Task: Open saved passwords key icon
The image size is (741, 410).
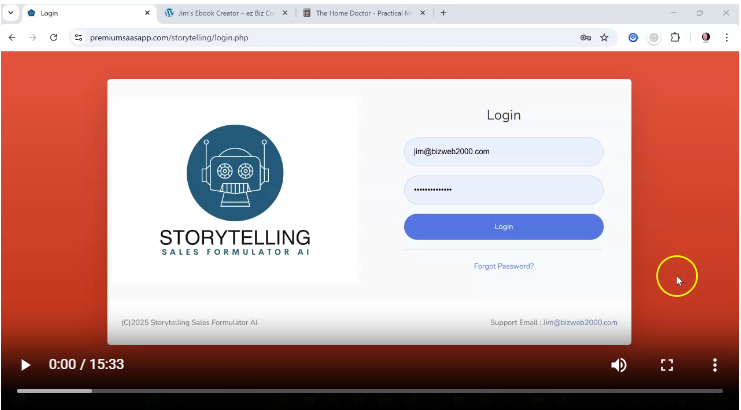Action: click(x=586, y=38)
